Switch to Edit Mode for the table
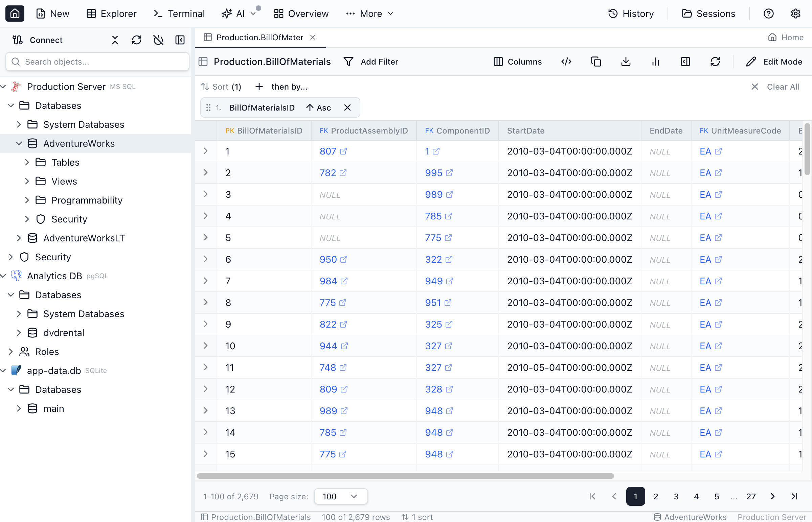The height and width of the screenshot is (522, 812). coord(775,61)
